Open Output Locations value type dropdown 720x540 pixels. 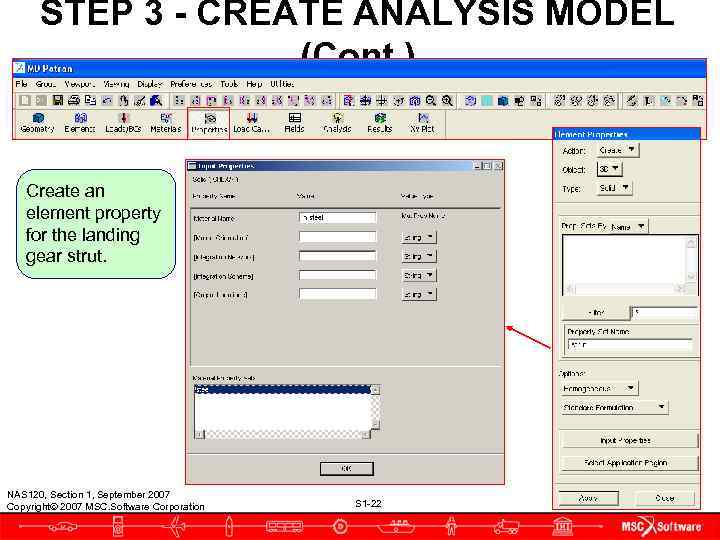pyautogui.click(x=418, y=294)
